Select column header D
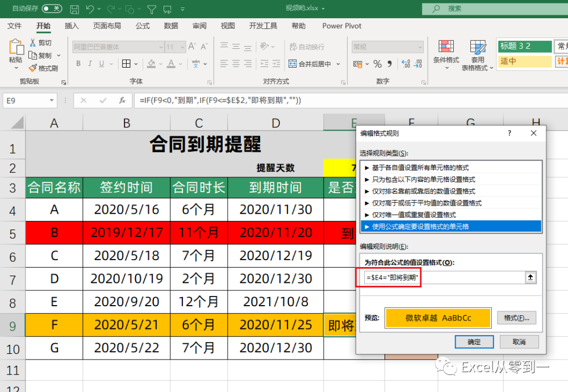This screenshot has width=568, height=392. tap(275, 123)
